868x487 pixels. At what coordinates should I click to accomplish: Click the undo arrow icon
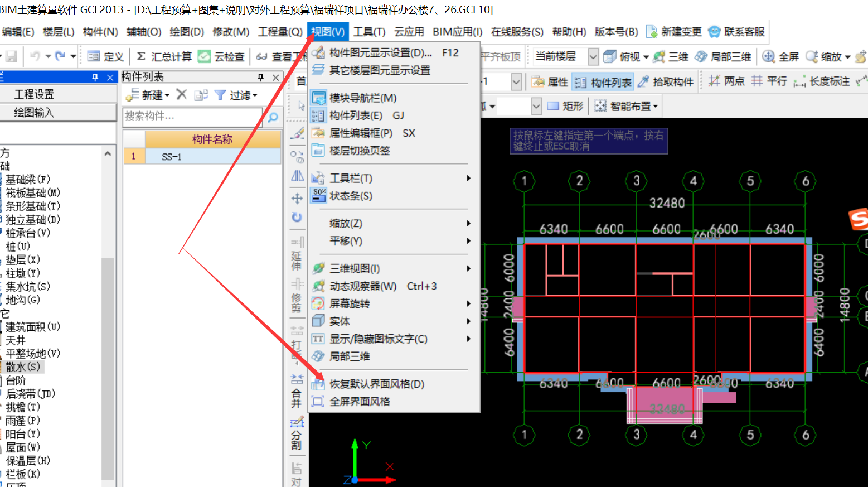[35, 56]
